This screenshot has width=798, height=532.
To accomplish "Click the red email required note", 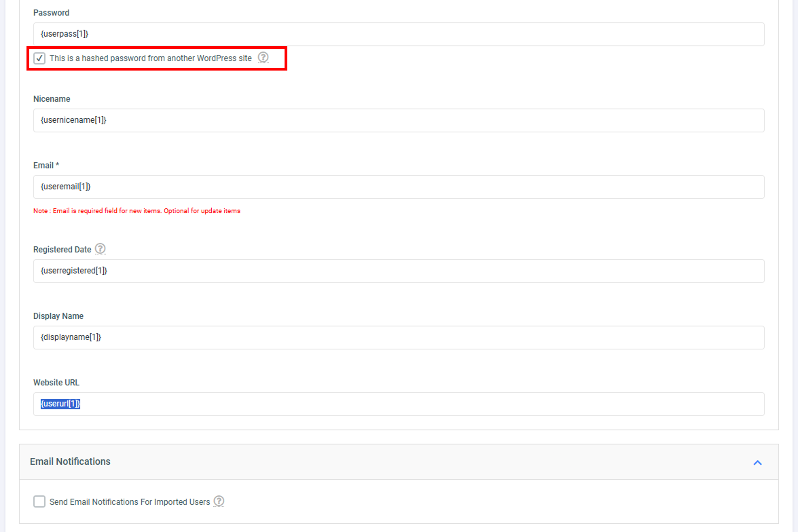I will 137,211.
